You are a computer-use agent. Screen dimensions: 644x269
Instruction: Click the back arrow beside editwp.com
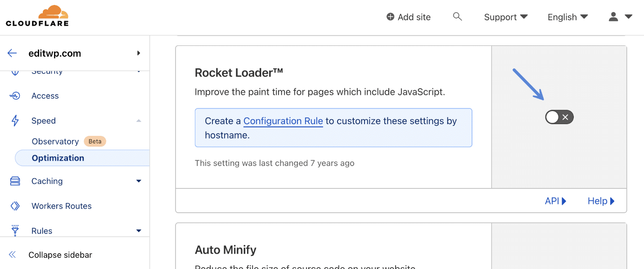click(12, 53)
